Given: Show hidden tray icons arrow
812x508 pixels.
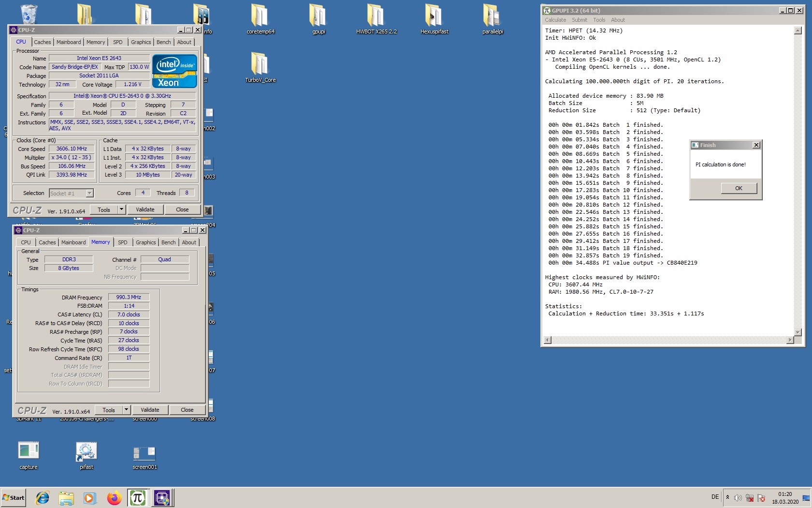Looking at the screenshot, I should tap(727, 497).
